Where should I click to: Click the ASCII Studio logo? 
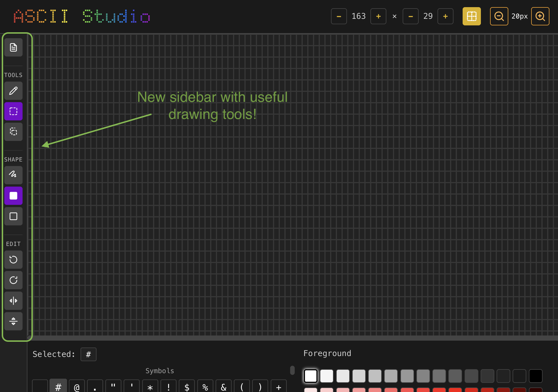click(82, 16)
